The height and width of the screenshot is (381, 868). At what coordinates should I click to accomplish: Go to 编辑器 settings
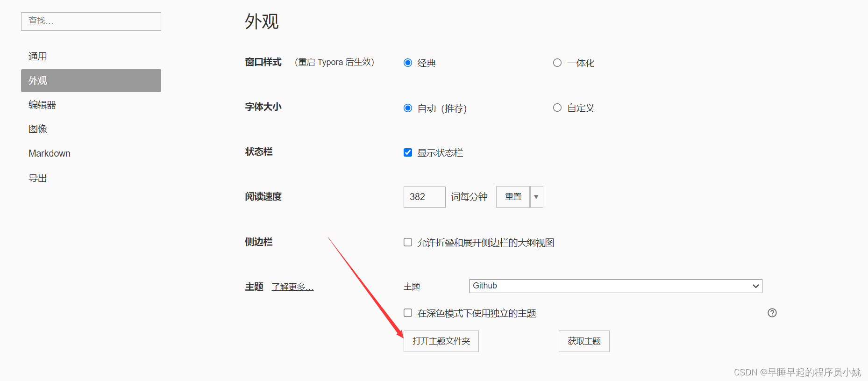(91, 105)
